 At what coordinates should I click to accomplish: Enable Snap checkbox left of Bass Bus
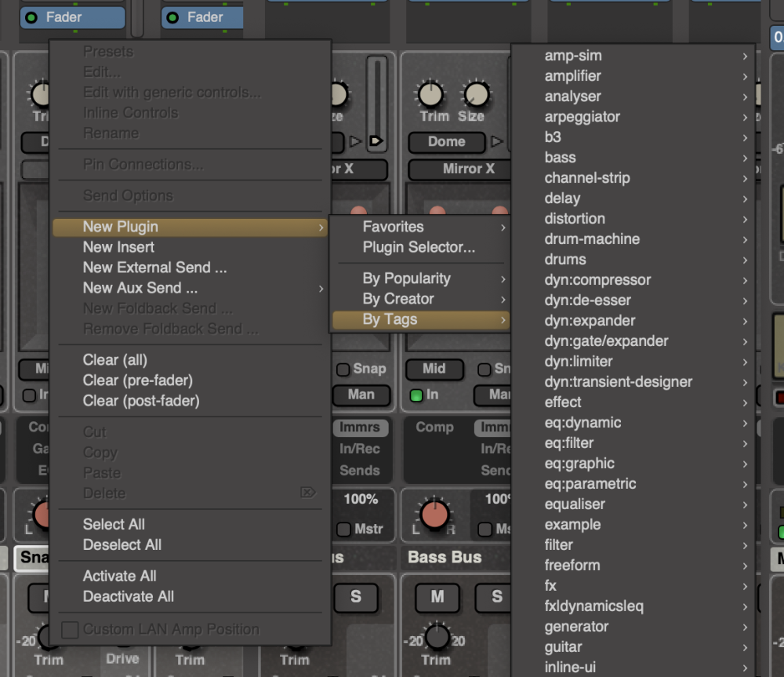[x=343, y=369]
